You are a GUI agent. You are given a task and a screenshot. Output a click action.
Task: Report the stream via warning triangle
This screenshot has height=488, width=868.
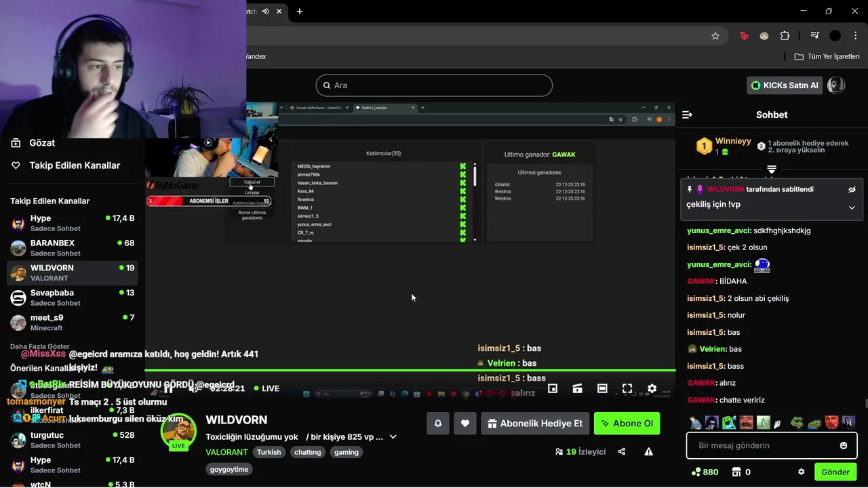pyautogui.click(x=648, y=451)
